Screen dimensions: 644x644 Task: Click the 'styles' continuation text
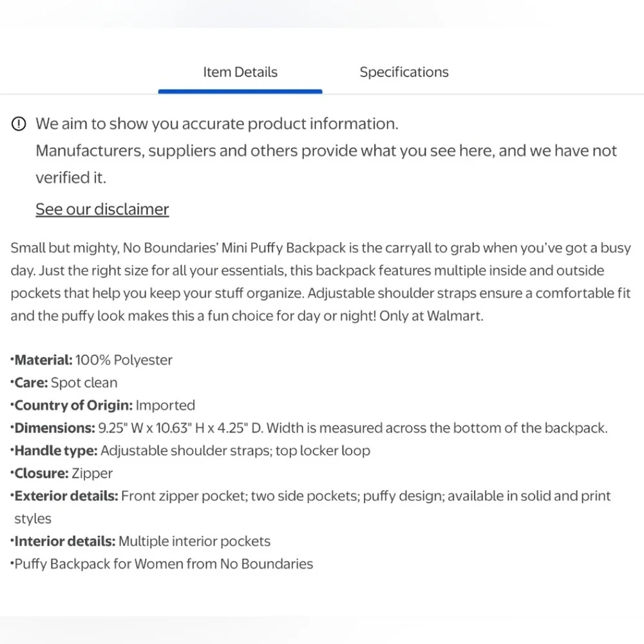pos(33,518)
